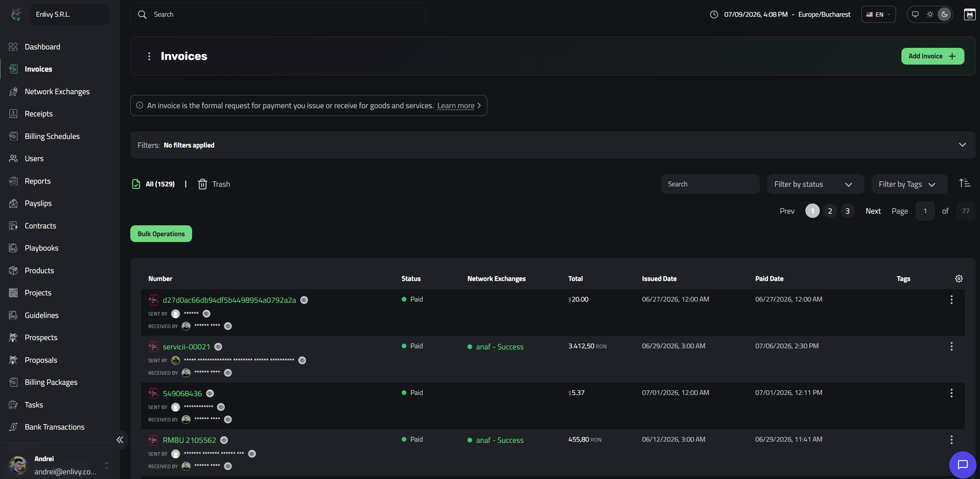Click the Products box icon
980x479 pixels.
coord(13,270)
